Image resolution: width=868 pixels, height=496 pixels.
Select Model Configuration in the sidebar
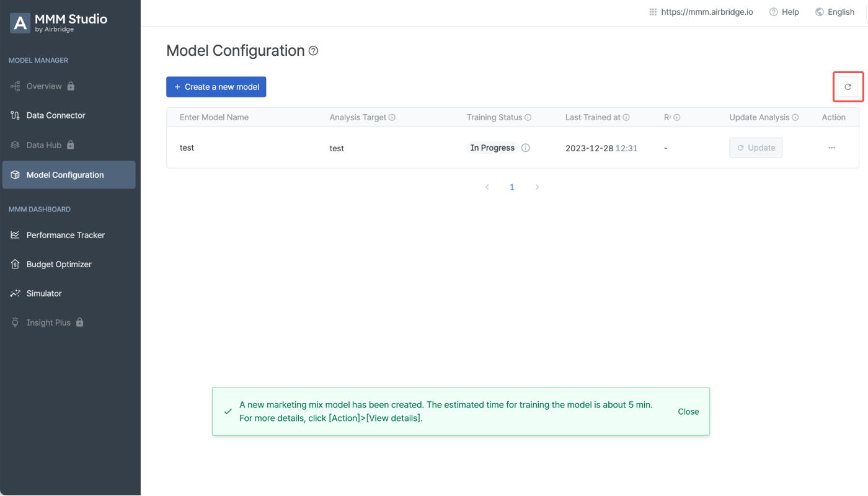click(69, 175)
